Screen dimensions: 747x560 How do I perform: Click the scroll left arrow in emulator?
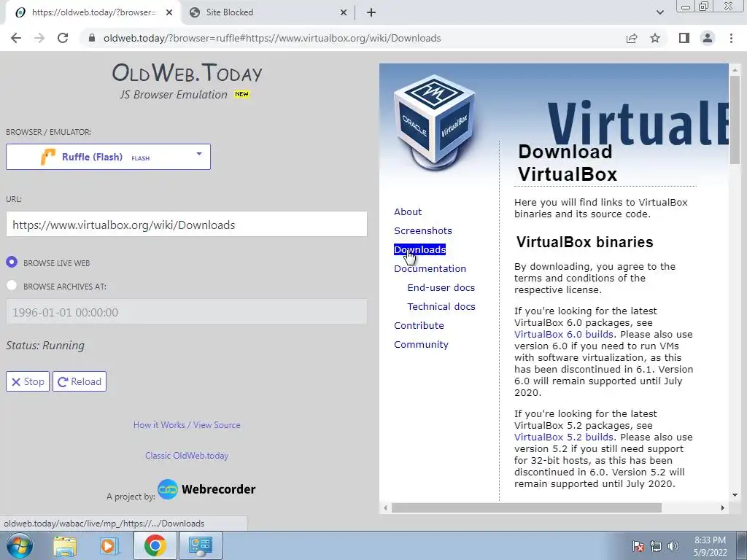tap(385, 508)
